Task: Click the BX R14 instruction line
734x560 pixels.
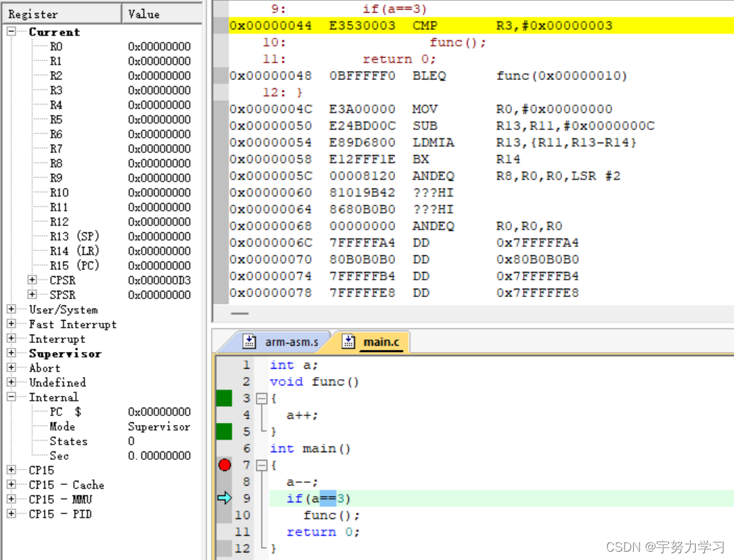Action: coord(481,159)
